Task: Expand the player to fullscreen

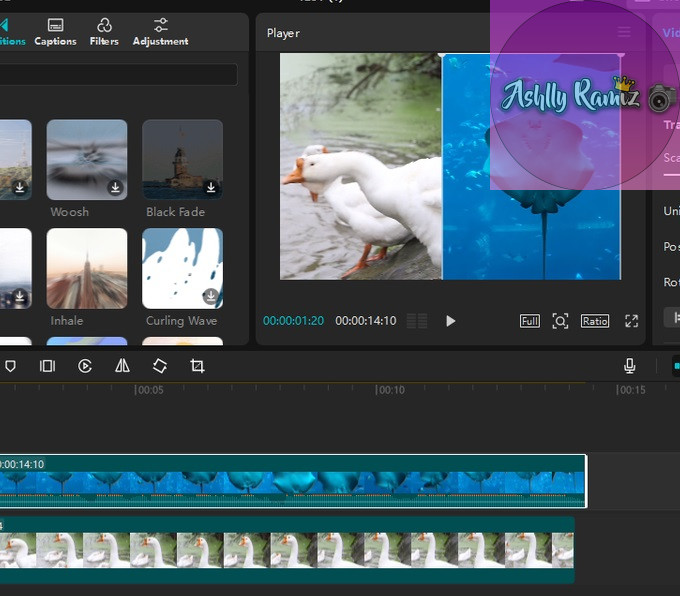Action: [631, 321]
